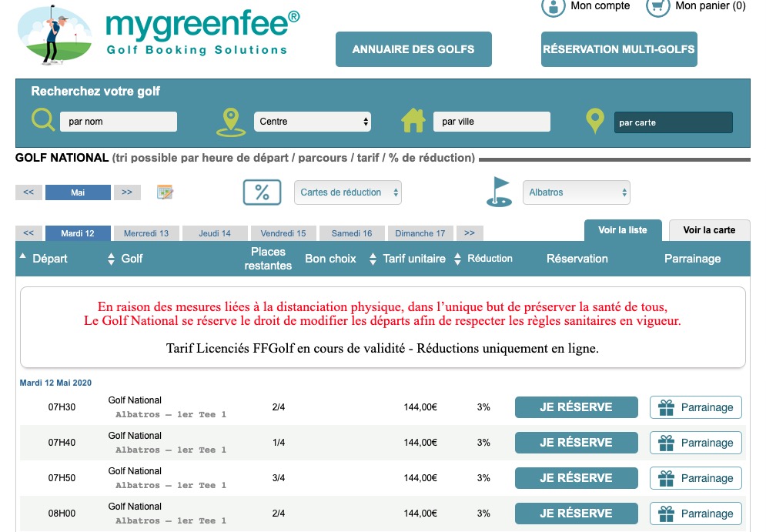Click the 144,00€ price for 07H40
Screen dimensions: 766x532
pyautogui.click(x=420, y=443)
